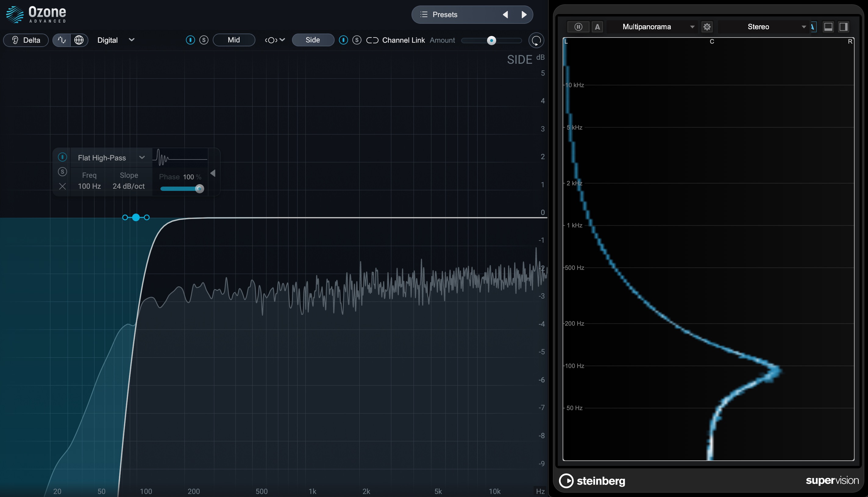
Task: Click the 2k frequency axis label
Action: click(366, 491)
